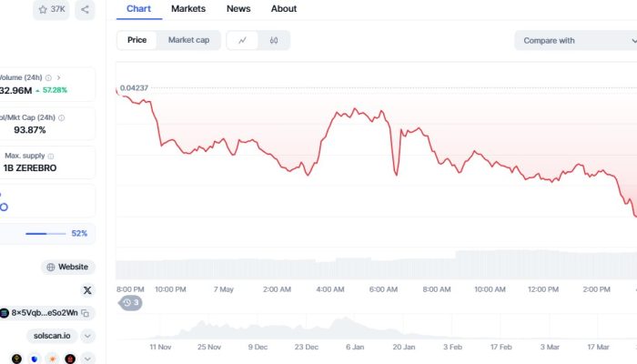Open the X social profile

point(87,290)
